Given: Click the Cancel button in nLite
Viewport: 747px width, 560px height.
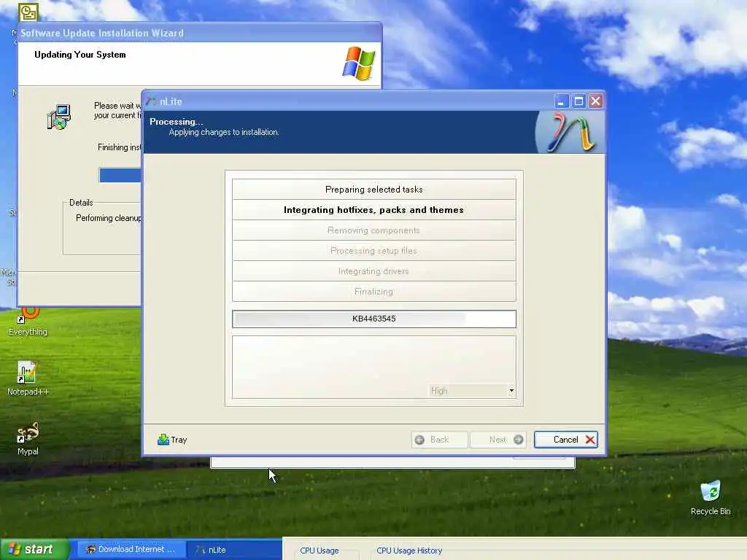Looking at the screenshot, I should click(x=566, y=440).
